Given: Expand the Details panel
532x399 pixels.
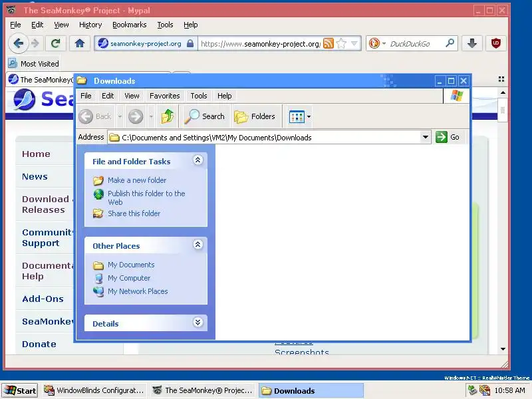Looking at the screenshot, I should tap(198, 322).
